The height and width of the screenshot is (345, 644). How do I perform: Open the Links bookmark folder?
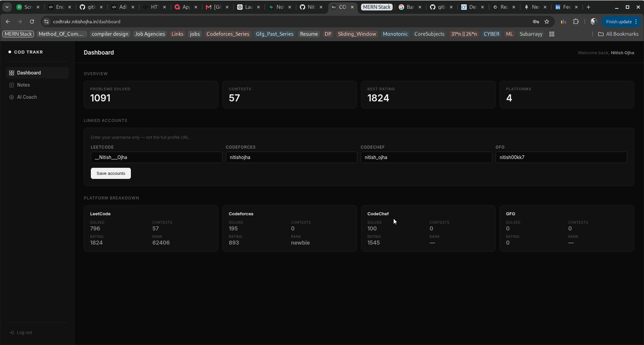[177, 34]
